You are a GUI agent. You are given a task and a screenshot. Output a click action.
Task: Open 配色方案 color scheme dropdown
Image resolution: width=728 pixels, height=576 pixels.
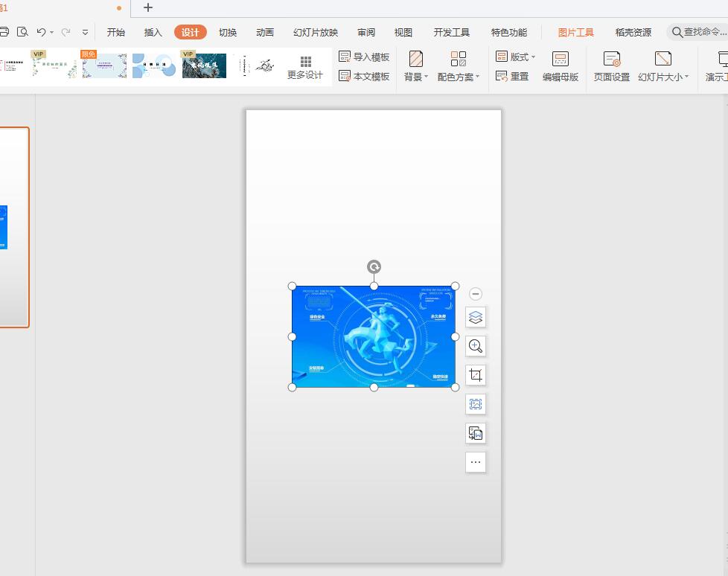459,66
